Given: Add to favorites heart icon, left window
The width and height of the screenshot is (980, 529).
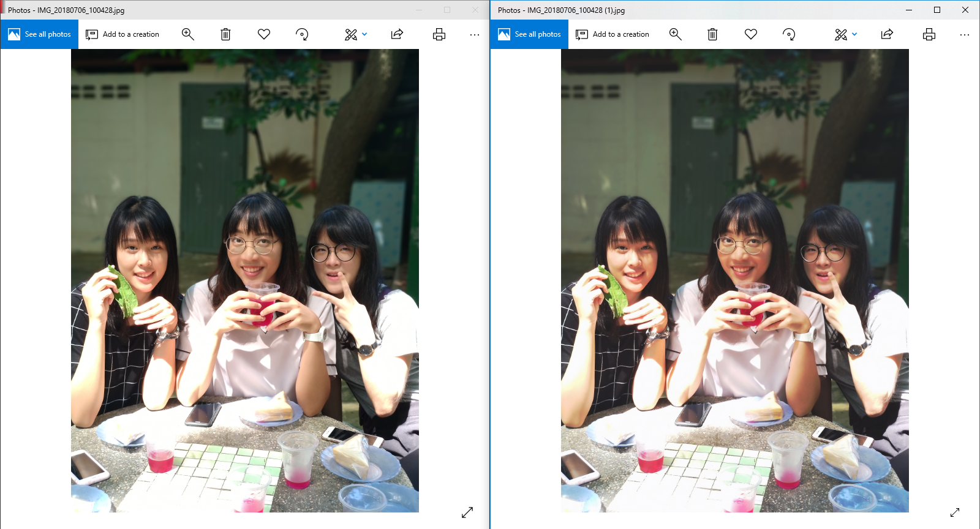Looking at the screenshot, I should click(264, 34).
